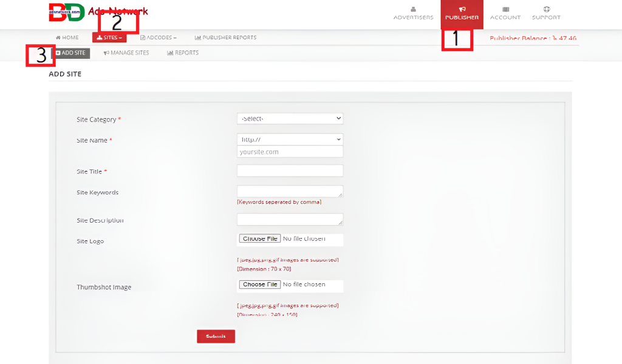Open the Support section
Image resolution: width=622 pixels, height=364 pixels.
(546, 13)
